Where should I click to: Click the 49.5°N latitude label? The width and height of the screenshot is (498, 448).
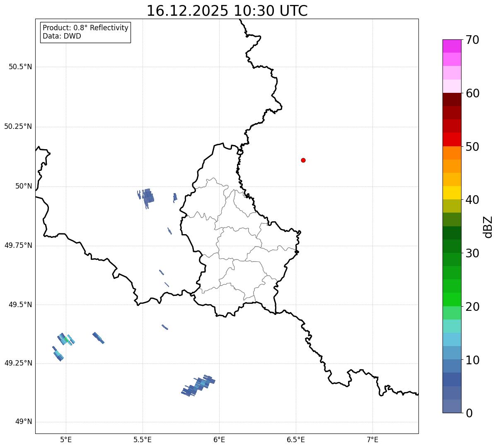click(x=20, y=305)
